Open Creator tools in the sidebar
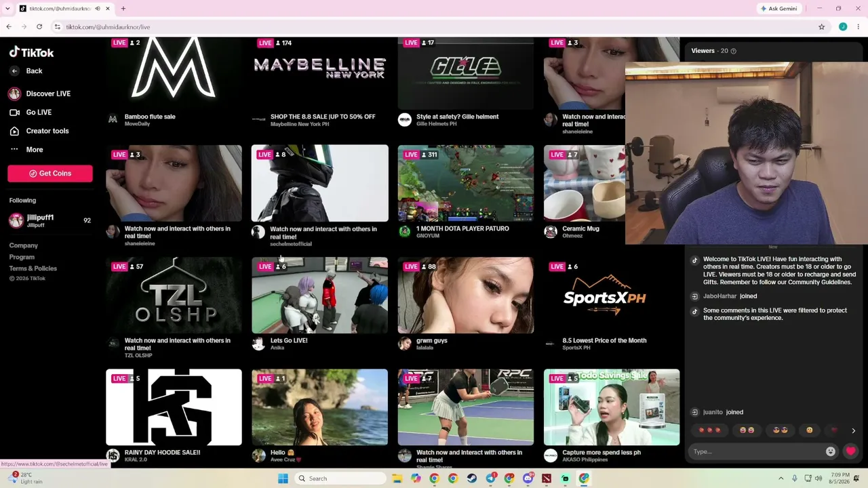This screenshot has height=488, width=868. tap(39, 131)
